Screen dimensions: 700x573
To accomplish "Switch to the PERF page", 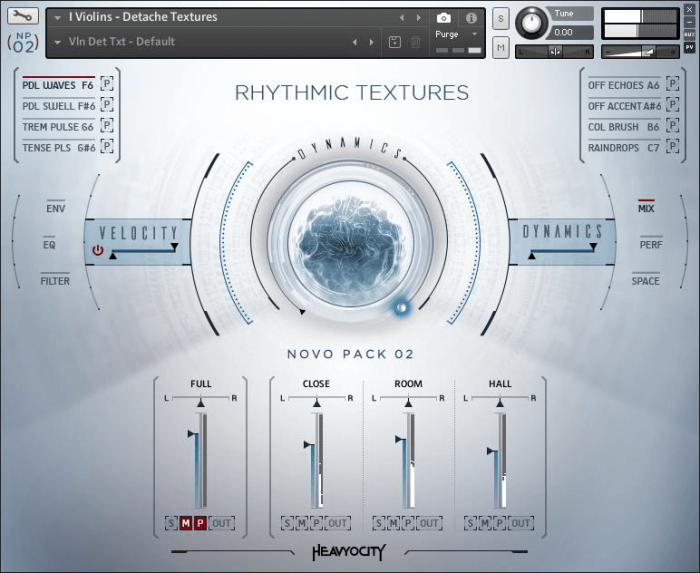I will click(651, 245).
